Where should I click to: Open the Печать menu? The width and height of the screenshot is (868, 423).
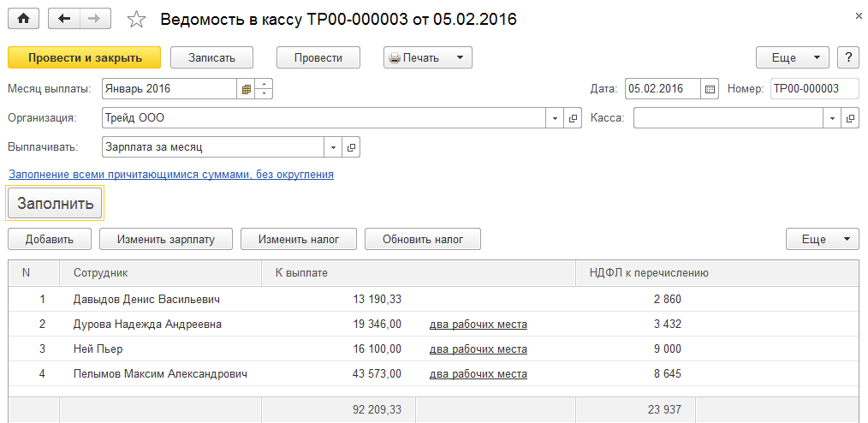pos(427,57)
